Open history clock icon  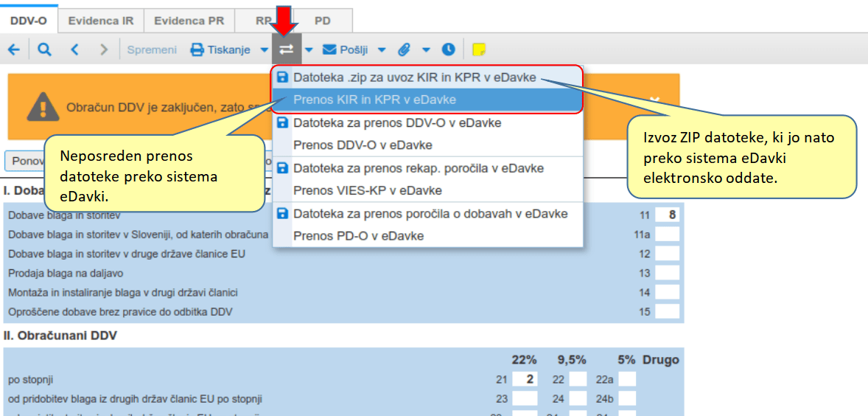(448, 50)
